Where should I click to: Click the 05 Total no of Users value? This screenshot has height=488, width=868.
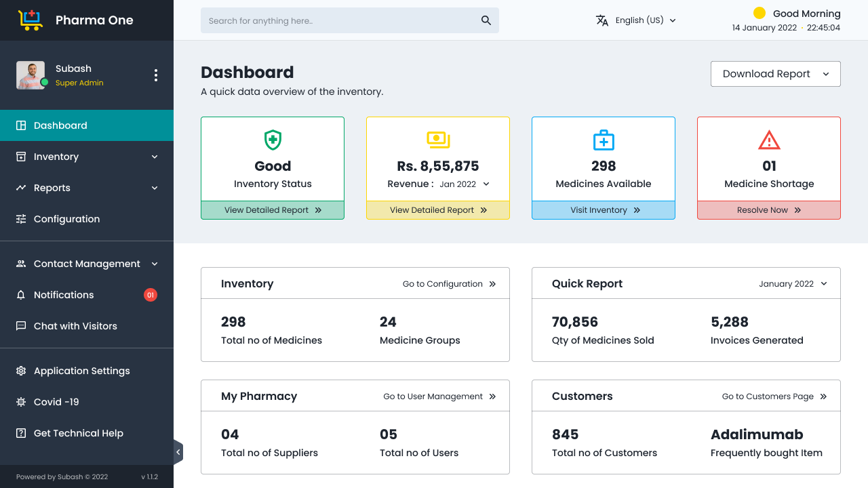[389, 434]
